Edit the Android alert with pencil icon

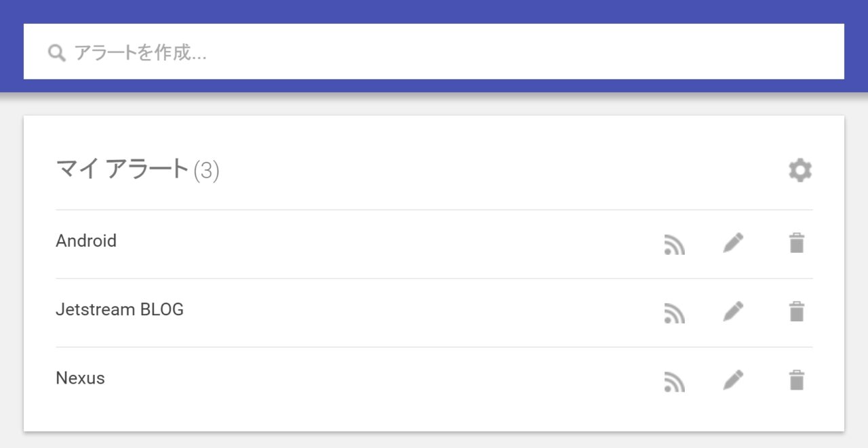pos(733,243)
